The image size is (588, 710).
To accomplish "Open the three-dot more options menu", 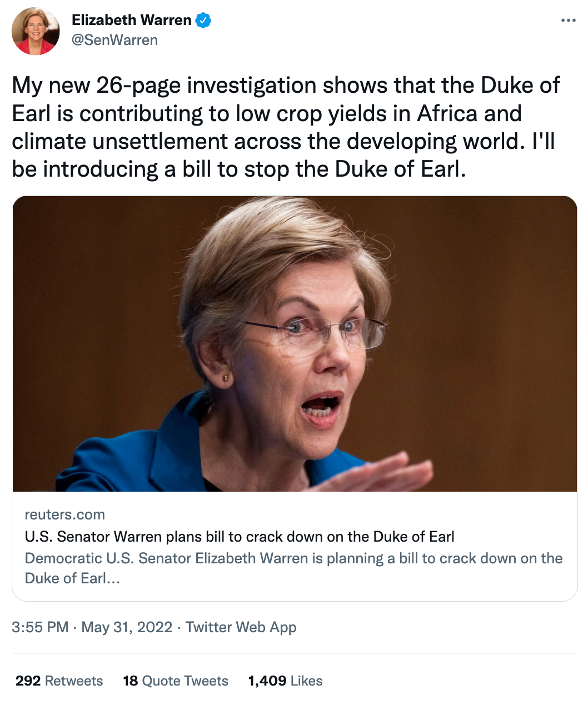I will [x=568, y=21].
